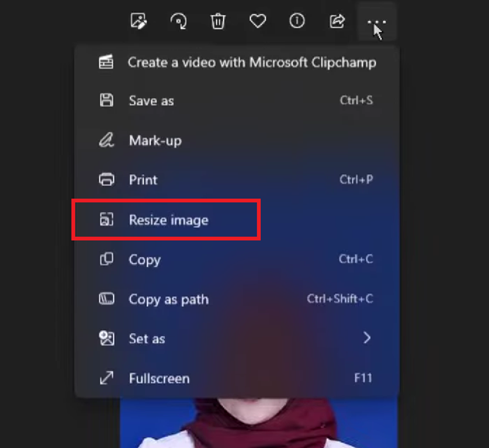Open file info with the info icon
Viewport: 489px width, 448px height.
click(x=297, y=21)
